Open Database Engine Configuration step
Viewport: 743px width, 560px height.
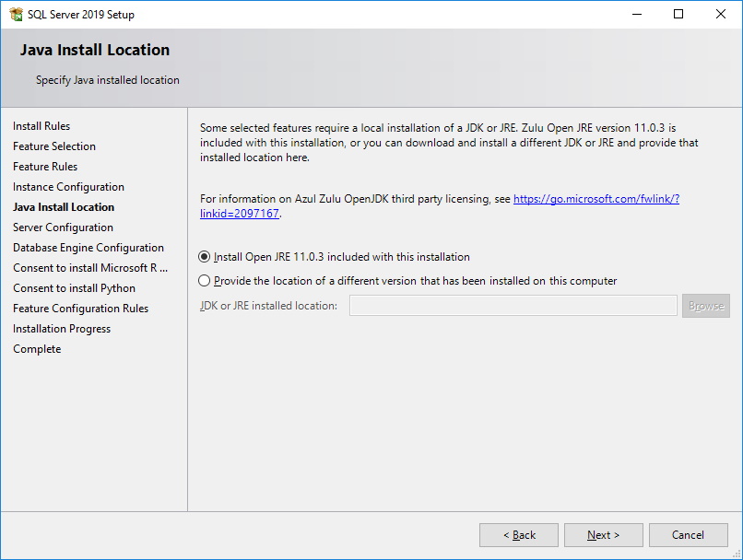(x=88, y=248)
